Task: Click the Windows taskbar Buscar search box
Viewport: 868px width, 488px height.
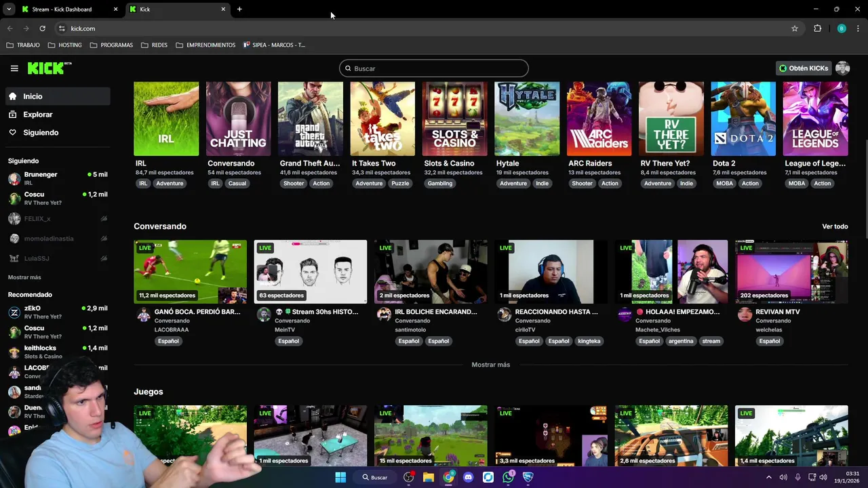Action: (374, 477)
